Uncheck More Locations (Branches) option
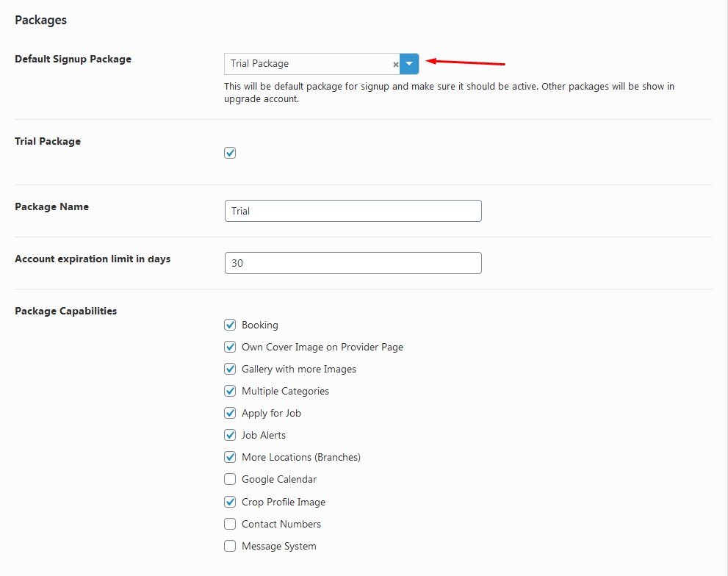The image size is (728, 576). pos(230,457)
